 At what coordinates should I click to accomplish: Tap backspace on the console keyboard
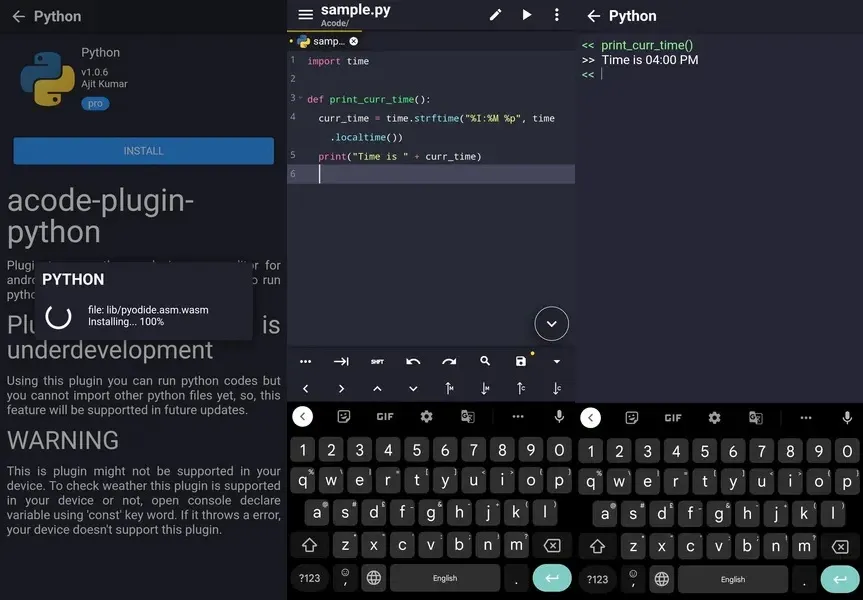coord(840,547)
